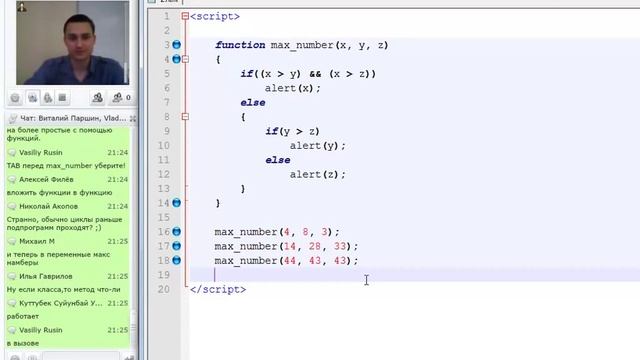Click the speech bubble beside Алексей Филёв
The image size is (640, 360).
tap(12, 180)
